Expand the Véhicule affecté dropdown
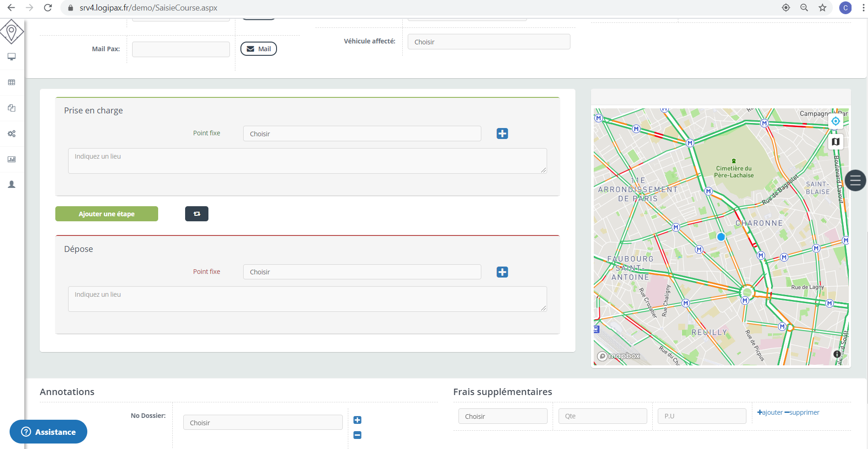This screenshot has height=449, width=868. [489, 42]
